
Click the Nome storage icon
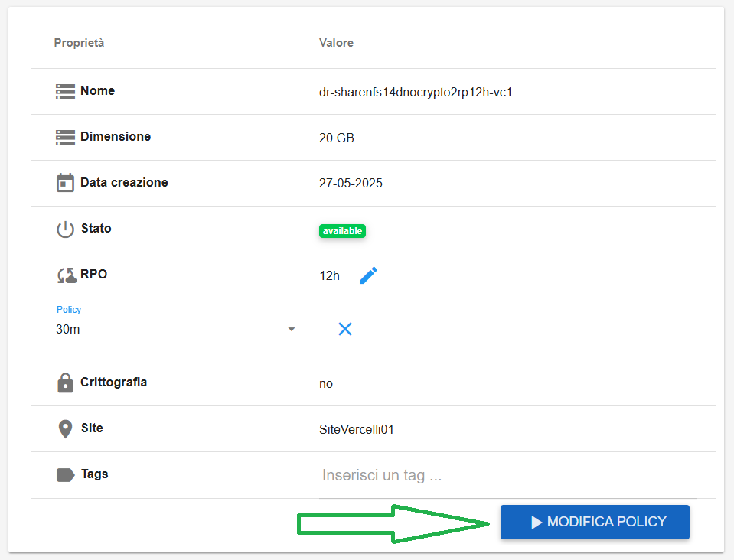click(x=65, y=92)
